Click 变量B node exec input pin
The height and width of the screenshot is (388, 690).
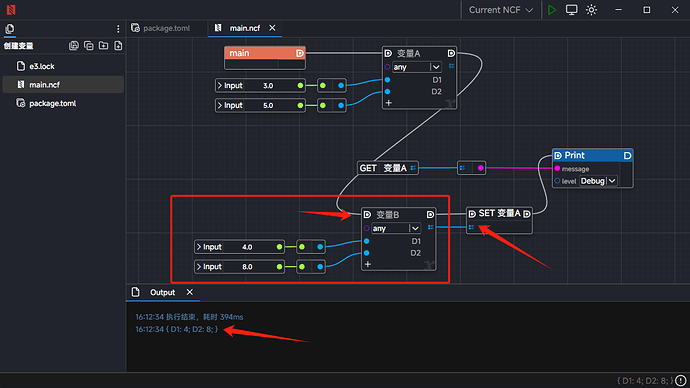point(367,215)
